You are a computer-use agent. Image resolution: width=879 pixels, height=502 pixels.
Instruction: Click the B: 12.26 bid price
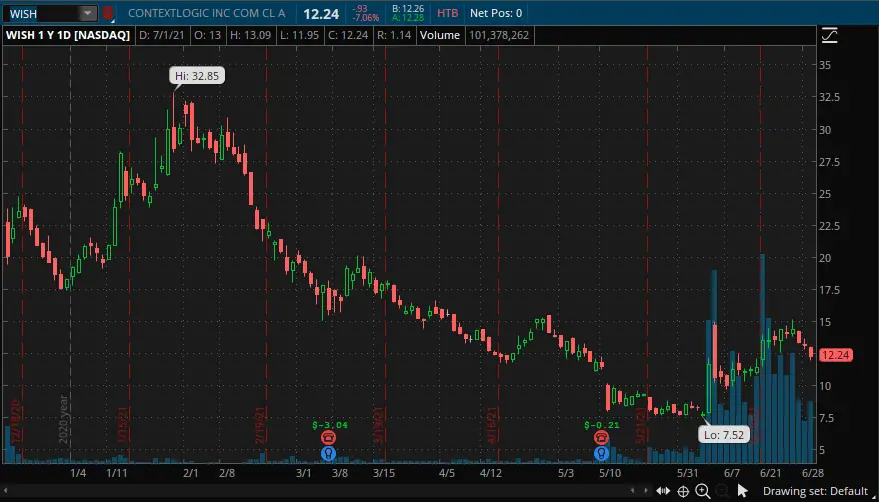pos(408,8)
